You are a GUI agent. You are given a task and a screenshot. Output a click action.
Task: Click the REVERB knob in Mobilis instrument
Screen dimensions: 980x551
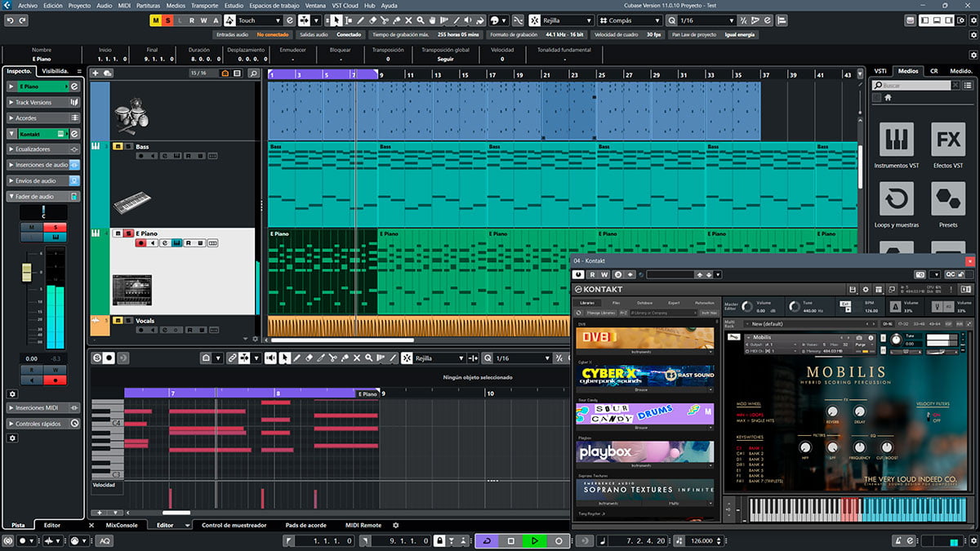point(832,412)
